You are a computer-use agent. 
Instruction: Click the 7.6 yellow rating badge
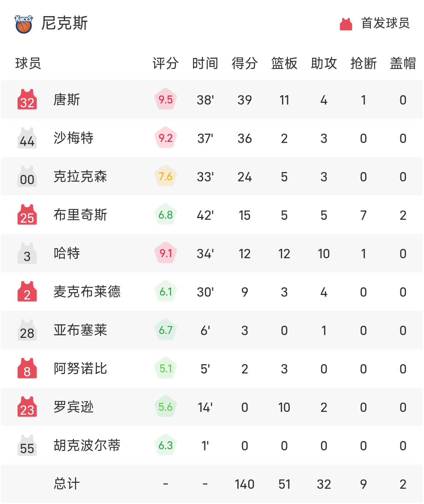point(166,176)
